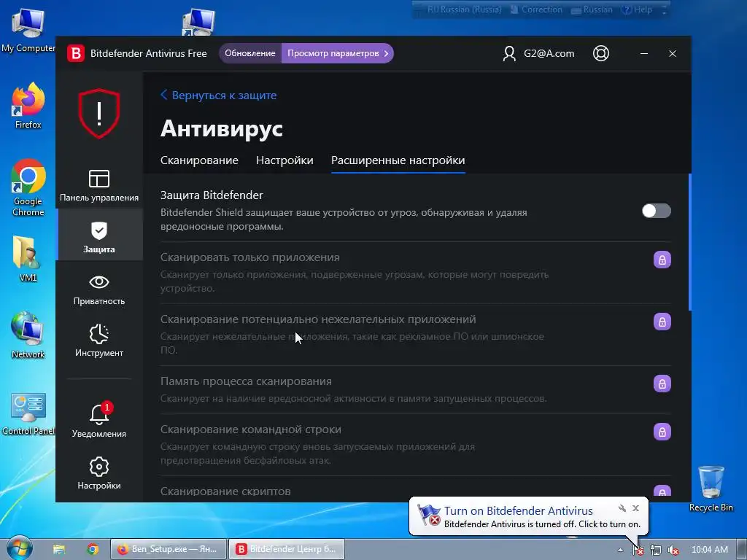Click lock icon for потенциально нежелательных приложений
Screen dimensions: 747x560
coord(662,322)
